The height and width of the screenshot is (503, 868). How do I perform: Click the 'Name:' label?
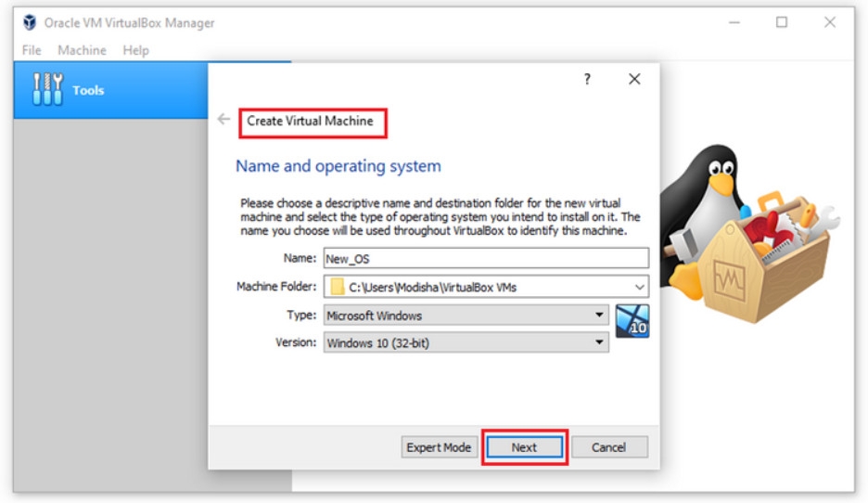300,258
